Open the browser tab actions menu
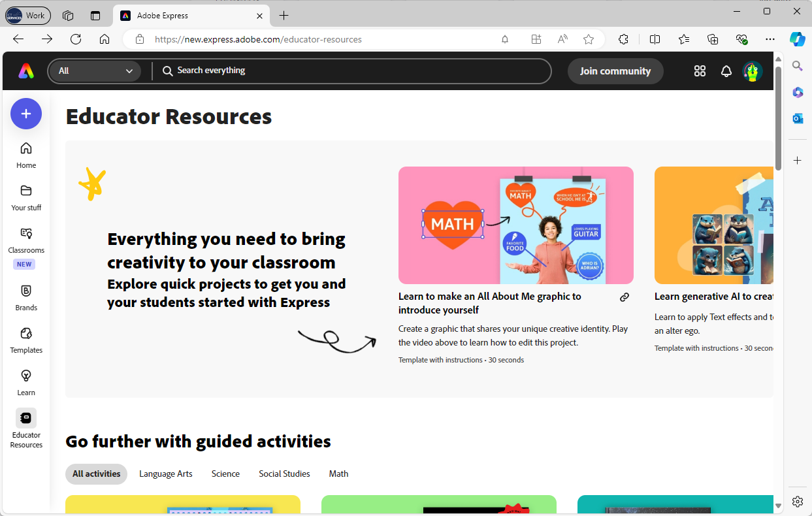Viewport: 812px width, 516px height. coord(96,16)
